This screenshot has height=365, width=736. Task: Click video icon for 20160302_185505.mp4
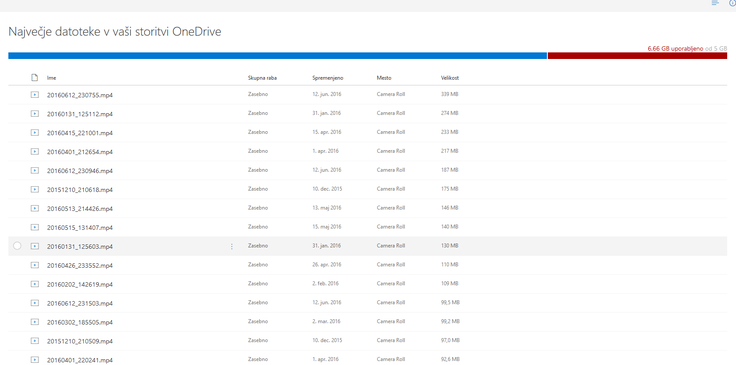click(34, 322)
